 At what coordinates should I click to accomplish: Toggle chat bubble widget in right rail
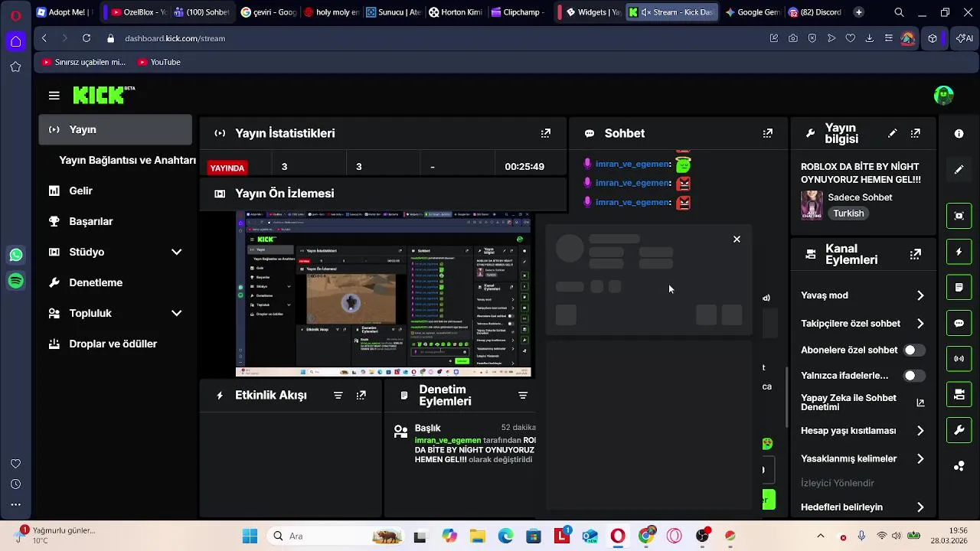[x=959, y=324]
